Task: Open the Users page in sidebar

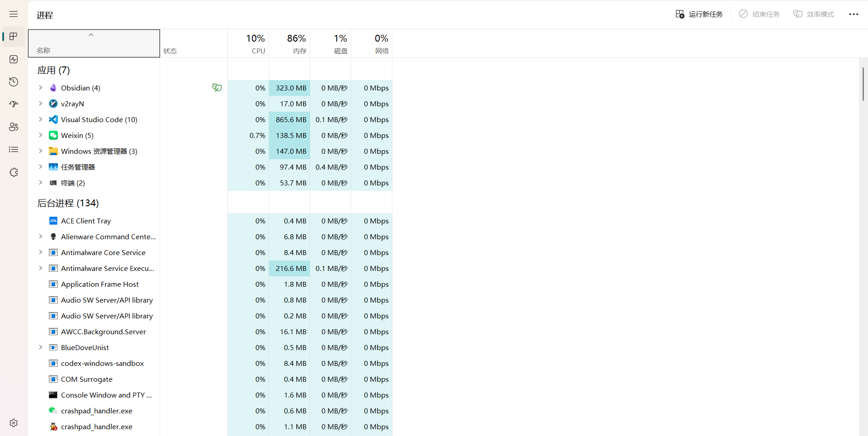Action: coord(14,127)
